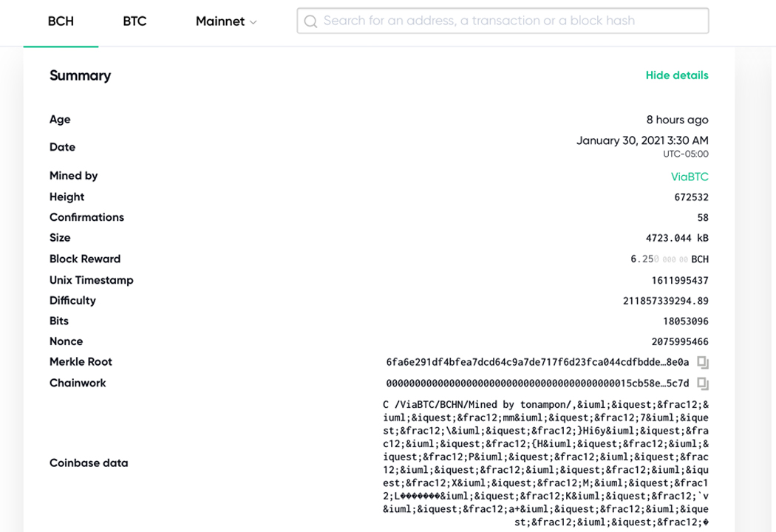Viewport: 776px width, 532px height.
Task: Open the ViaBTC miner link
Action: (x=690, y=177)
